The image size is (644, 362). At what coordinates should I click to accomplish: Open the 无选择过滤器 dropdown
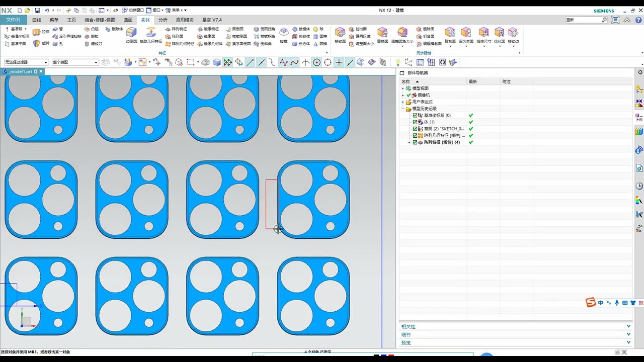click(x=26, y=62)
